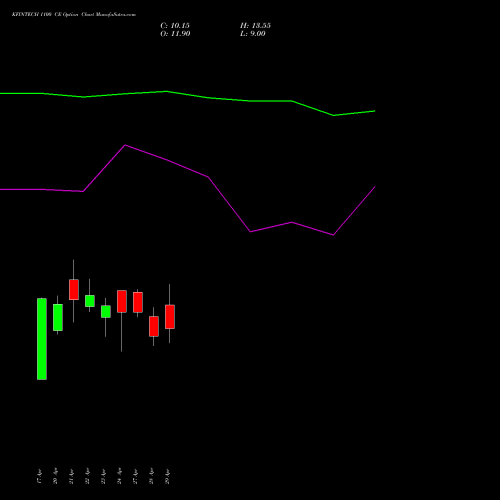Click the 20 Apr date axis label

pos(55,477)
